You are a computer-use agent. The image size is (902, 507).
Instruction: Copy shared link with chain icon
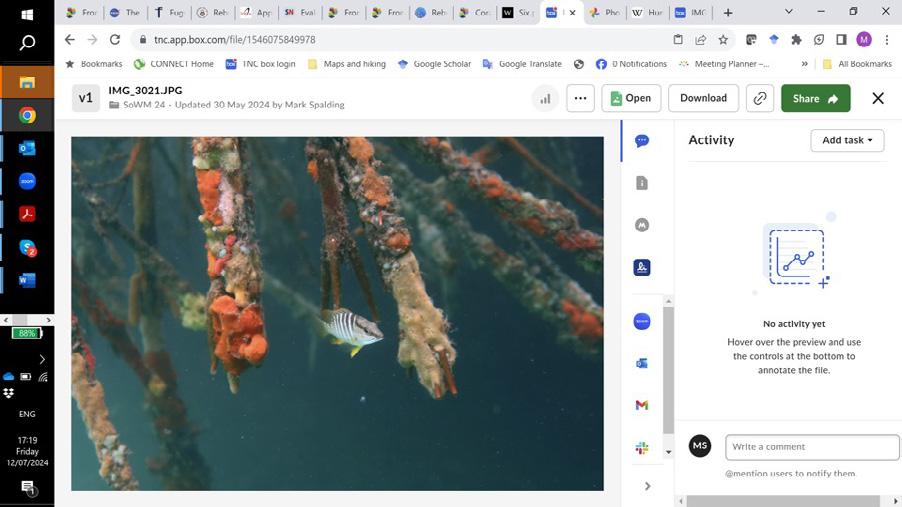(x=760, y=98)
